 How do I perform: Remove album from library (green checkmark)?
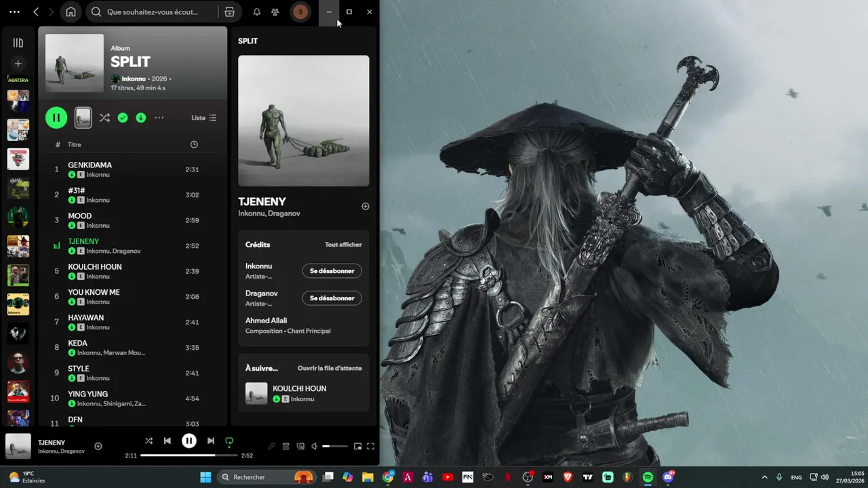tap(123, 117)
